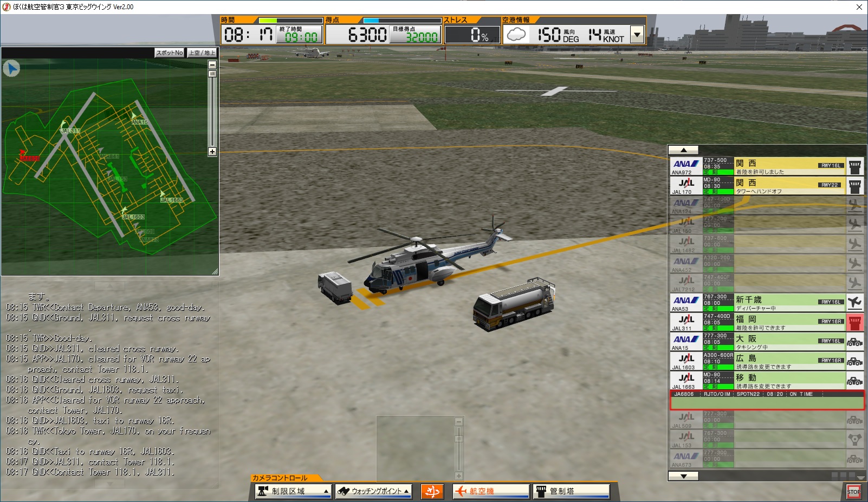Select the JAL1603 flight strip to 広島
The width and height of the screenshot is (868, 502).
click(767, 361)
